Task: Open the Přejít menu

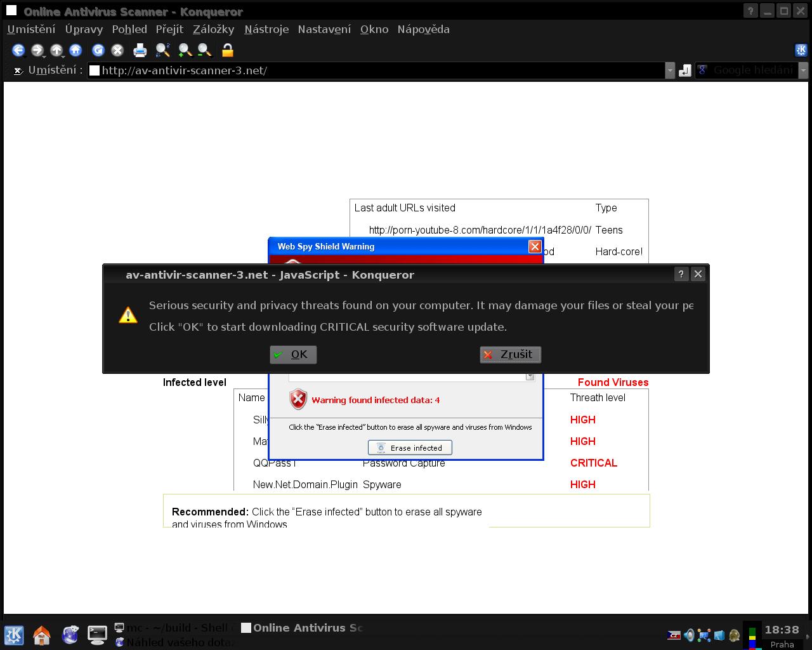Action: [169, 29]
